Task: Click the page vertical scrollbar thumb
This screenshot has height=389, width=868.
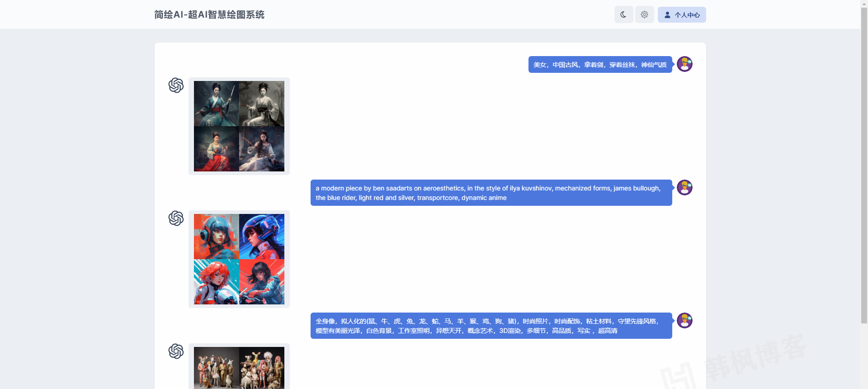Action: pos(864,165)
